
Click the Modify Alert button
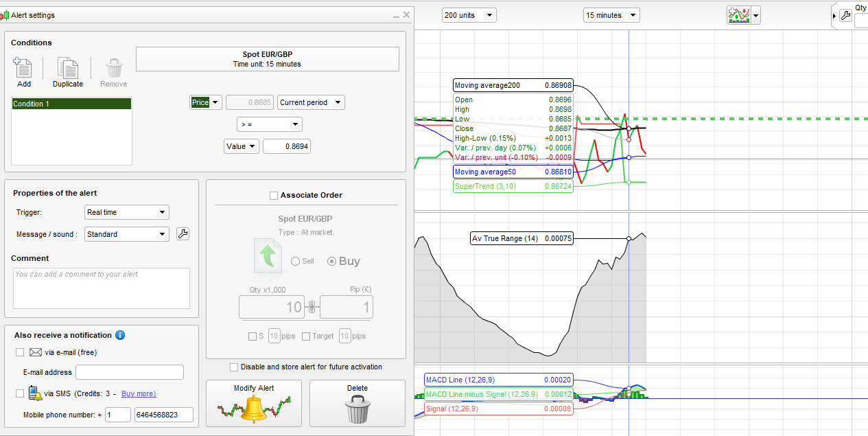pos(254,403)
